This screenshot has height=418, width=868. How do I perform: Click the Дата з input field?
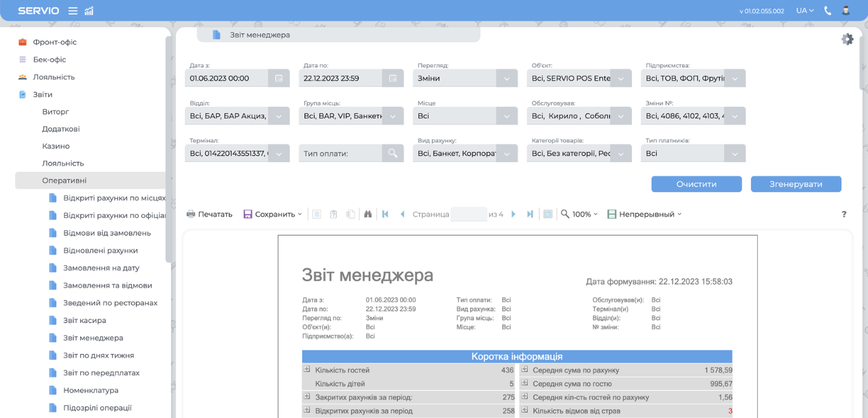click(227, 79)
